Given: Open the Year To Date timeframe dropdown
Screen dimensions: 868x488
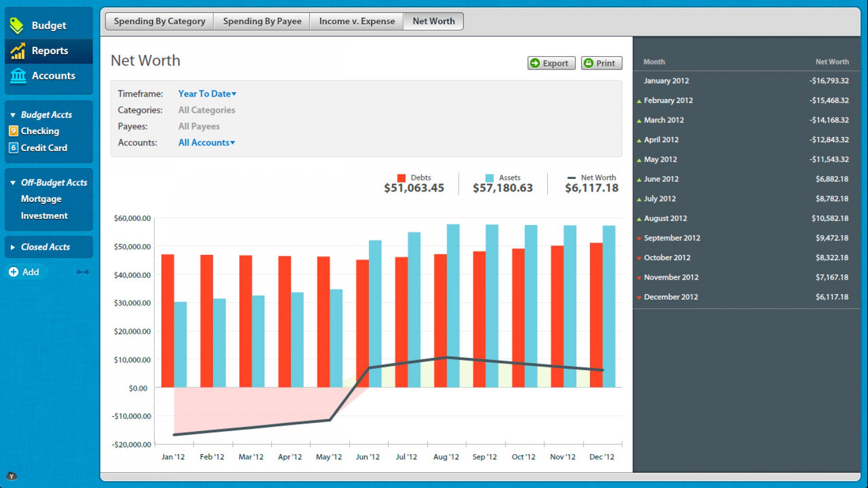Looking at the screenshot, I should pos(207,94).
